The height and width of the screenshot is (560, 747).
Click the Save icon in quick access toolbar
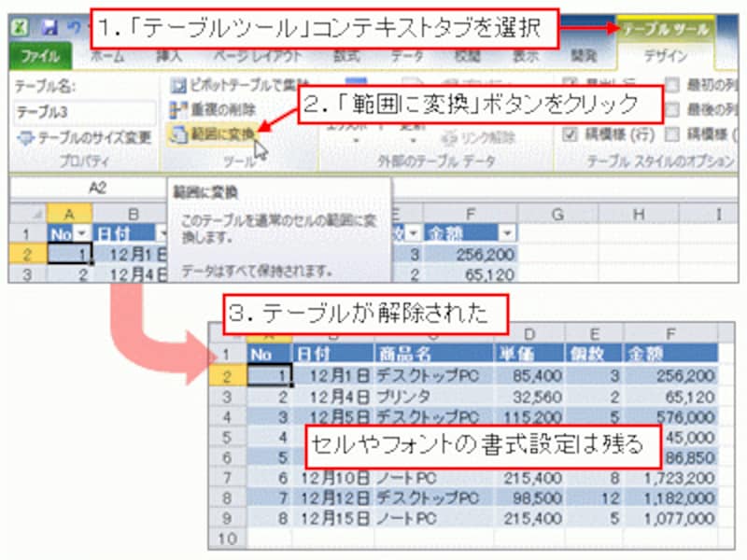[x=49, y=28]
